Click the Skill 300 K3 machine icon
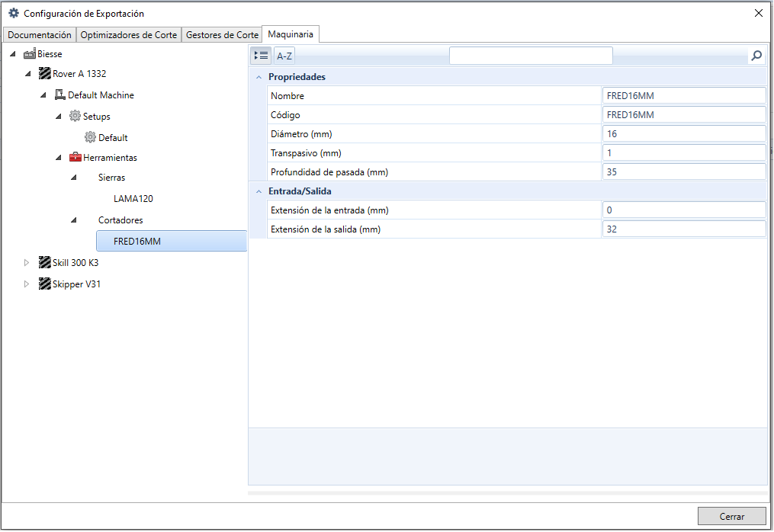Image resolution: width=774 pixels, height=532 pixels. tap(45, 262)
